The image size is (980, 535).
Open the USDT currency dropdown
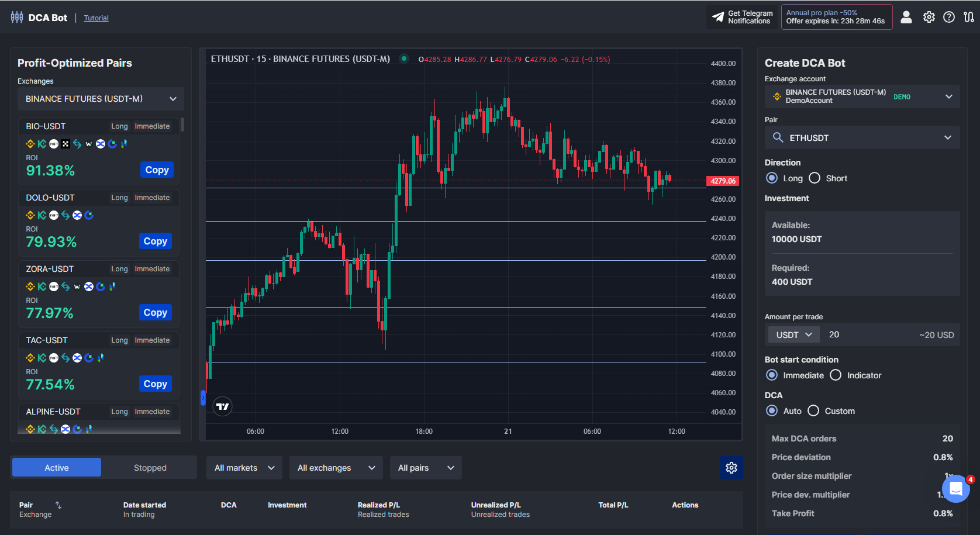pyautogui.click(x=794, y=334)
